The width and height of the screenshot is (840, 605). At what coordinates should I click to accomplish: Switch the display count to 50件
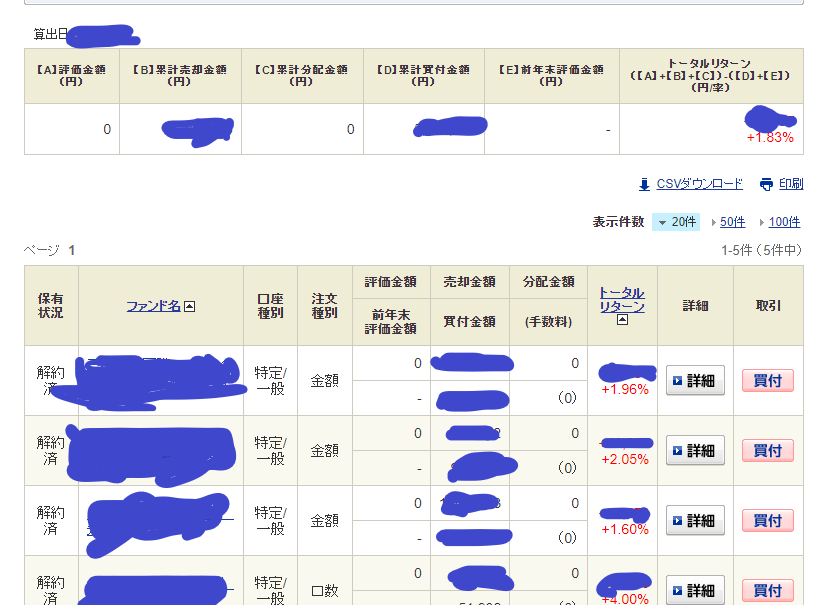732,222
